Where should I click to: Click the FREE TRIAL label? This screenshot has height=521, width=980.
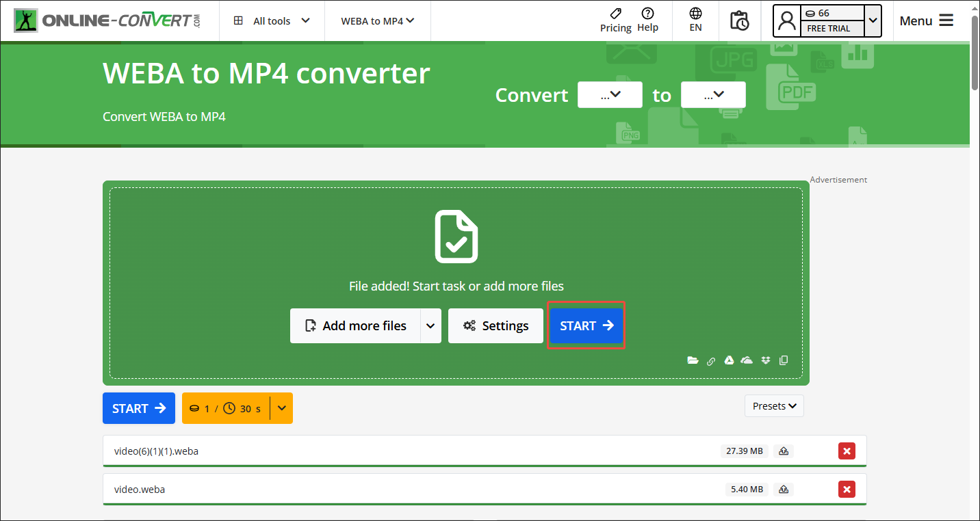coord(828,29)
